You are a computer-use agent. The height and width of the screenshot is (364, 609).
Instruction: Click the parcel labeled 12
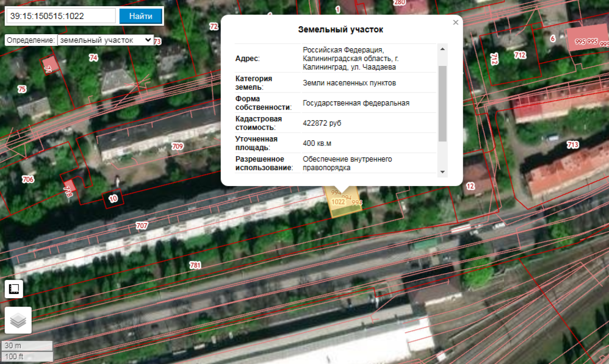pos(470,186)
